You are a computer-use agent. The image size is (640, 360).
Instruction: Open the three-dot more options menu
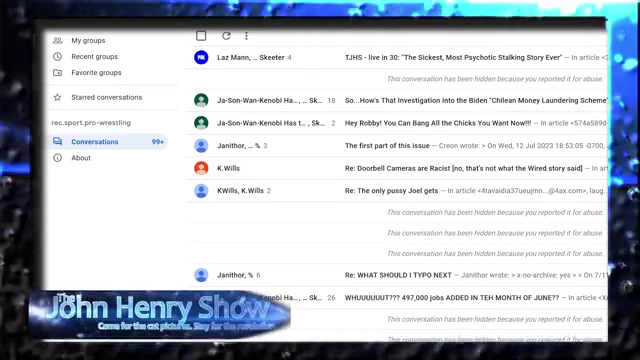pyautogui.click(x=246, y=36)
